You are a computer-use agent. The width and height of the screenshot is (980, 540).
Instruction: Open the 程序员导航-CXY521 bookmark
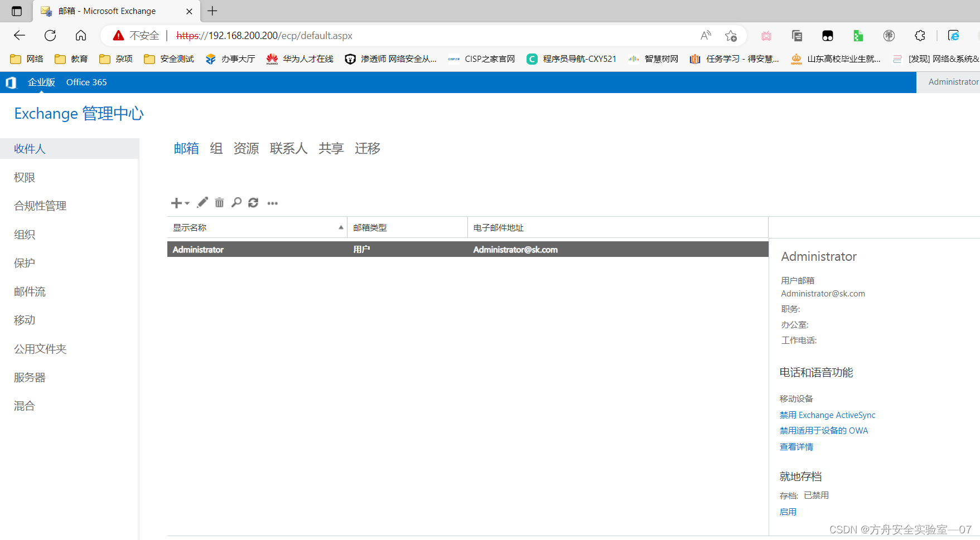[572, 59]
